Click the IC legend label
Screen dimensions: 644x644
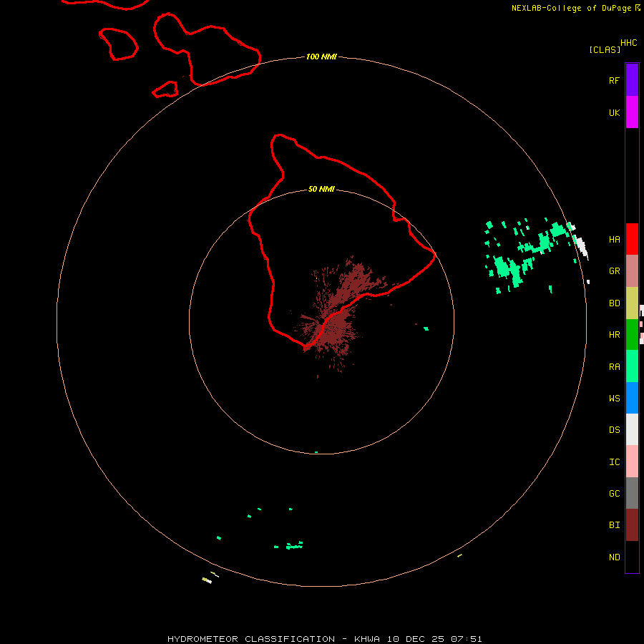[614, 462]
